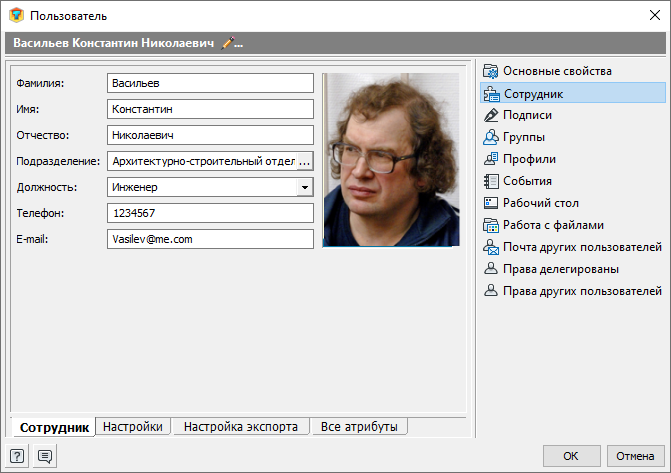Image resolution: width=671 pixels, height=473 pixels.
Task: Click into the Фамилия field
Action: tap(210, 83)
